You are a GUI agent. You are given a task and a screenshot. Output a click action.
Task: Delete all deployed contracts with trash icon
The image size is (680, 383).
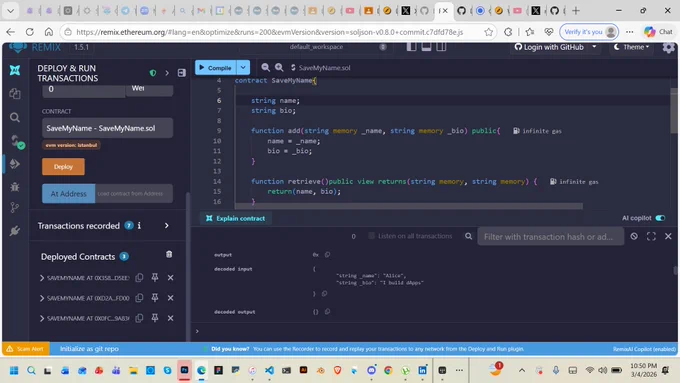coord(169,255)
